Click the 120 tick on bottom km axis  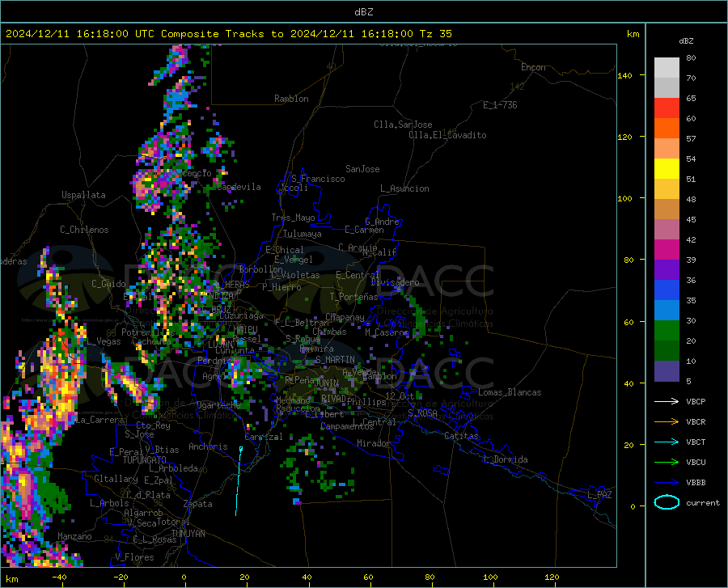552,577
